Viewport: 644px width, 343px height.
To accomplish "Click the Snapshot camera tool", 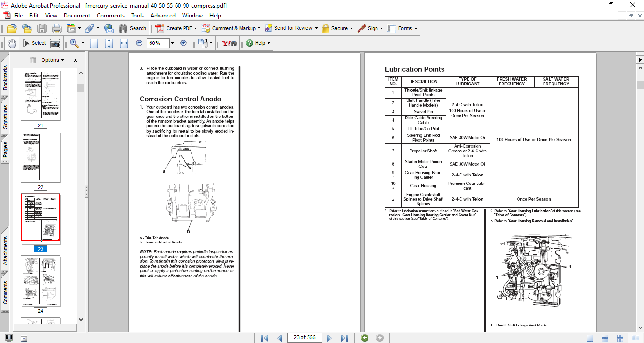I will [x=55, y=43].
